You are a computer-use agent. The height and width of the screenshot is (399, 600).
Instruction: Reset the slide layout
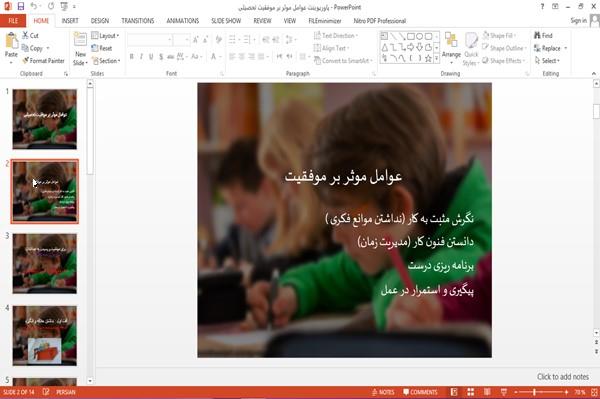click(x=102, y=48)
